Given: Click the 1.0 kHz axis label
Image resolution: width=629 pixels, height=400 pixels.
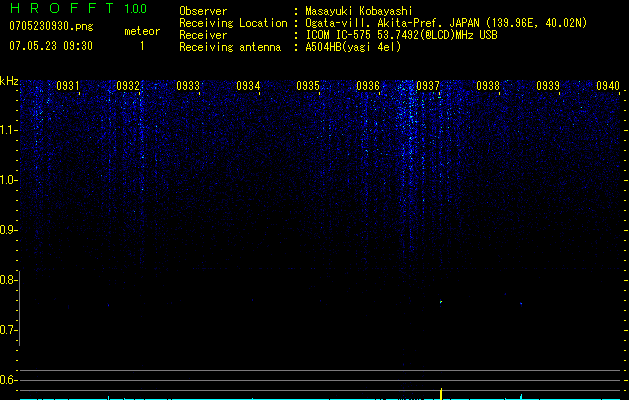Looking at the screenshot, I should coord(9,180).
